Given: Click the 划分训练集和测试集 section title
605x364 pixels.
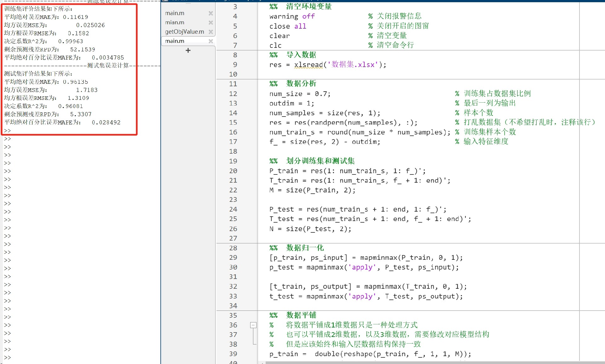Looking at the screenshot, I should tap(320, 161).
